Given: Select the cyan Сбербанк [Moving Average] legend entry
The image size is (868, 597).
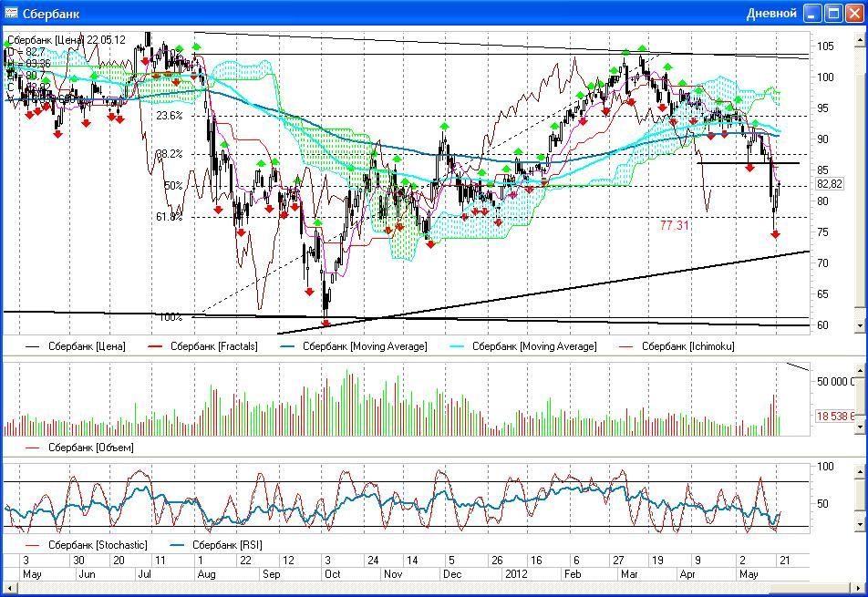Looking at the screenshot, I should 523,346.
